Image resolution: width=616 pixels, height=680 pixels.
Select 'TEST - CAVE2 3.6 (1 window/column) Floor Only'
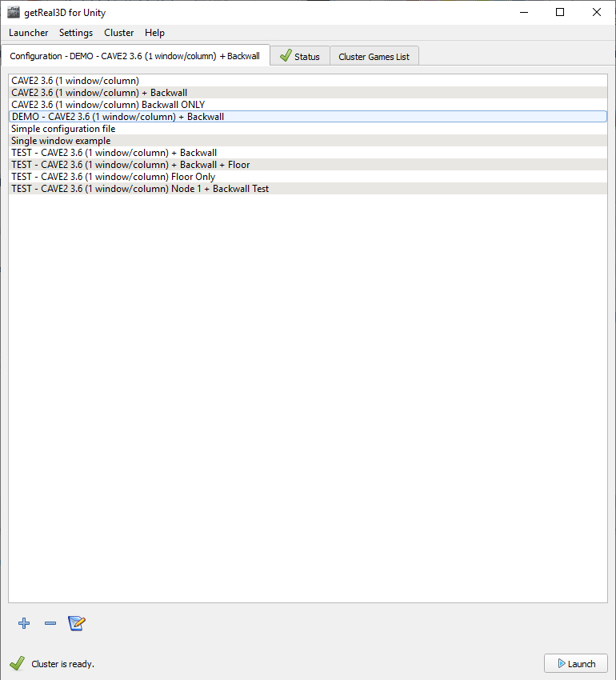(x=307, y=177)
